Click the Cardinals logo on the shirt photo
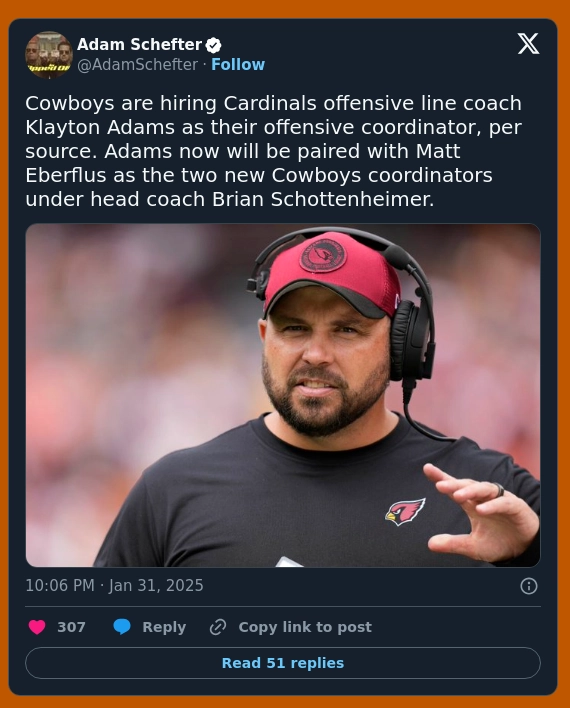 (405, 512)
